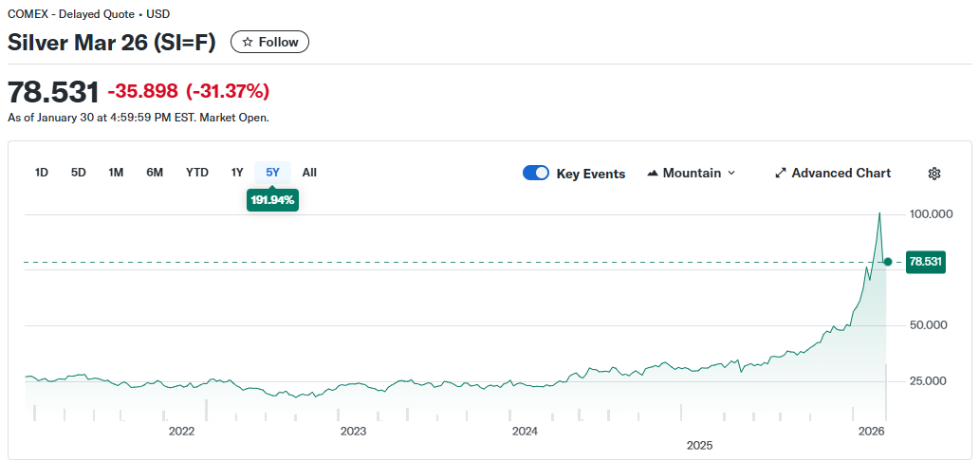This screenshot has width=980, height=461.
Task: Click the star Follow button
Action: [269, 42]
